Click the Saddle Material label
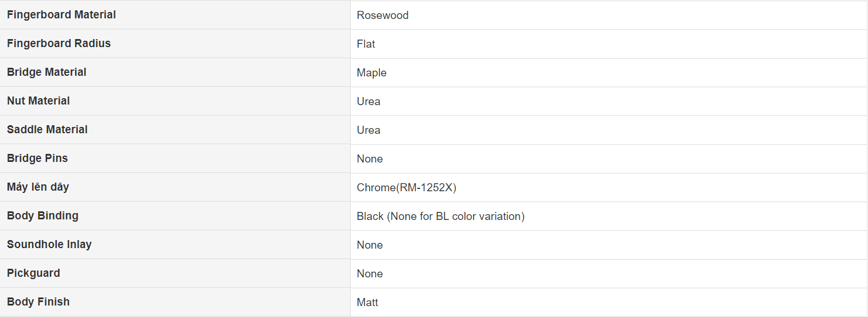The height and width of the screenshot is (317, 868). point(47,130)
